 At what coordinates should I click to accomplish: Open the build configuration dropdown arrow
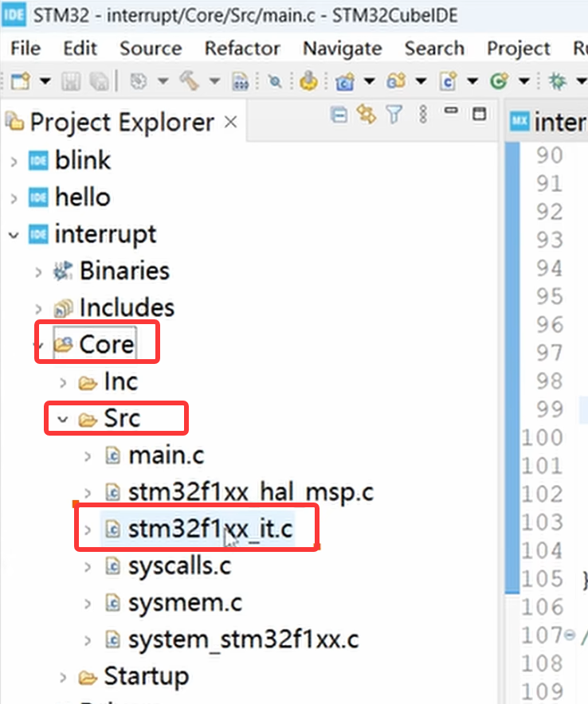(163, 81)
